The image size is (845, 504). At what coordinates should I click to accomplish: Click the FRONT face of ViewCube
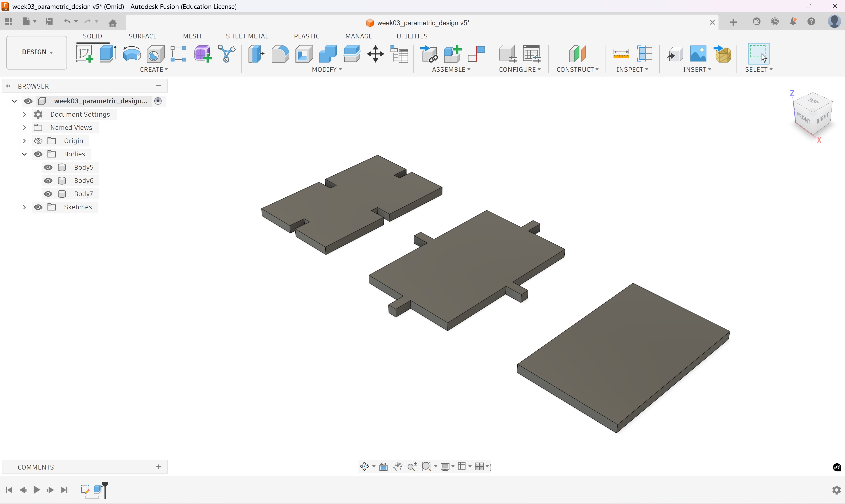pyautogui.click(x=803, y=118)
